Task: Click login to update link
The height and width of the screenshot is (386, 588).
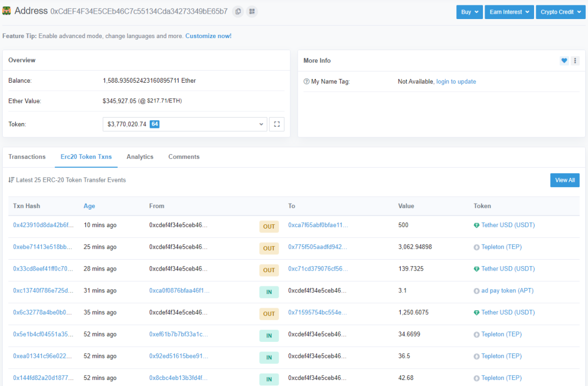Action: (456, 82)
